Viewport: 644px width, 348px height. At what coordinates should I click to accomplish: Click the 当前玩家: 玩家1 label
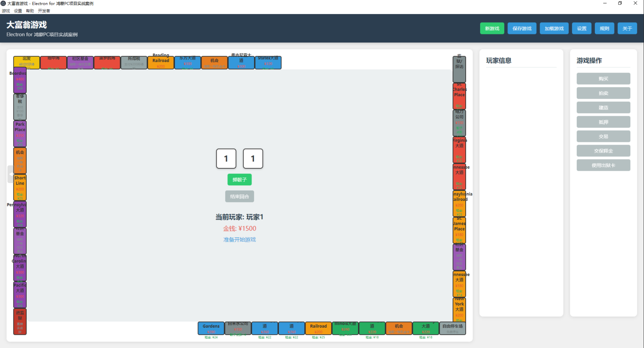(239, 217)
